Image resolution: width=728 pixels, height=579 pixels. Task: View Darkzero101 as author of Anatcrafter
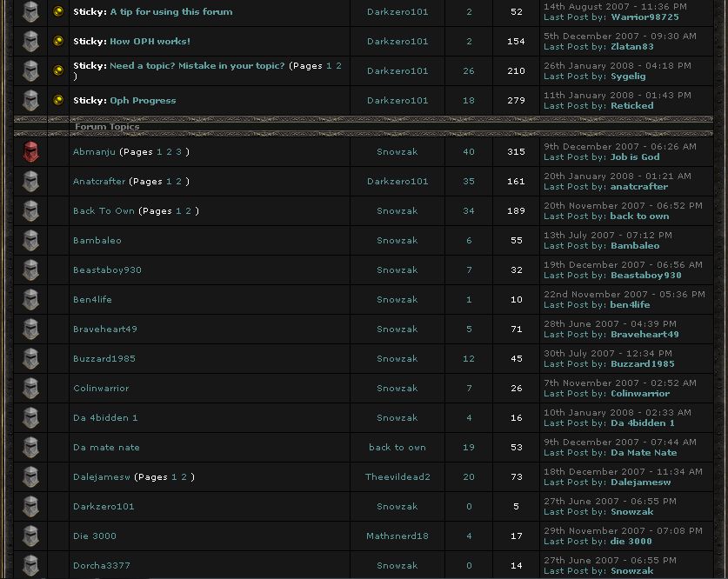click(x=397, y=182)
